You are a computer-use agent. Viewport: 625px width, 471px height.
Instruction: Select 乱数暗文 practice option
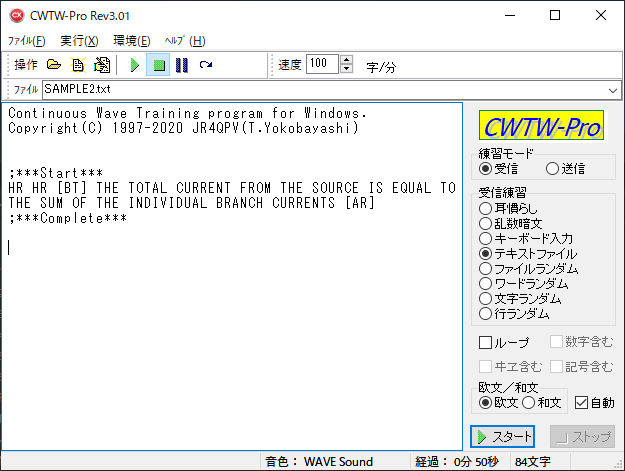point(511,223)
